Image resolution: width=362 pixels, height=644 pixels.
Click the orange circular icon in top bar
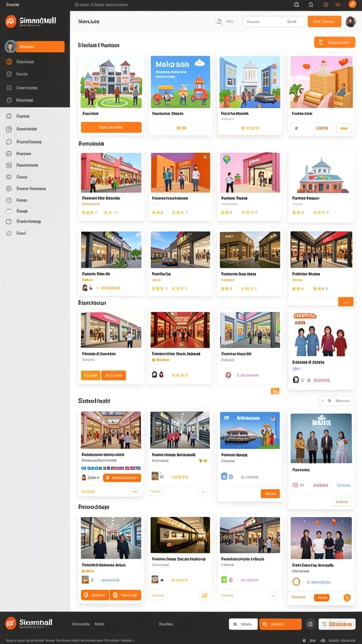pos(352,4)
